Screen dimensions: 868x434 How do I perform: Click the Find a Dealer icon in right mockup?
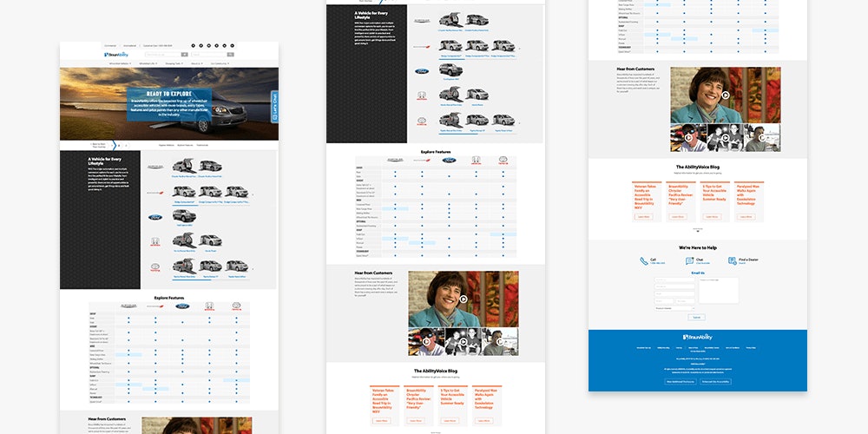(x=733, y=260)
